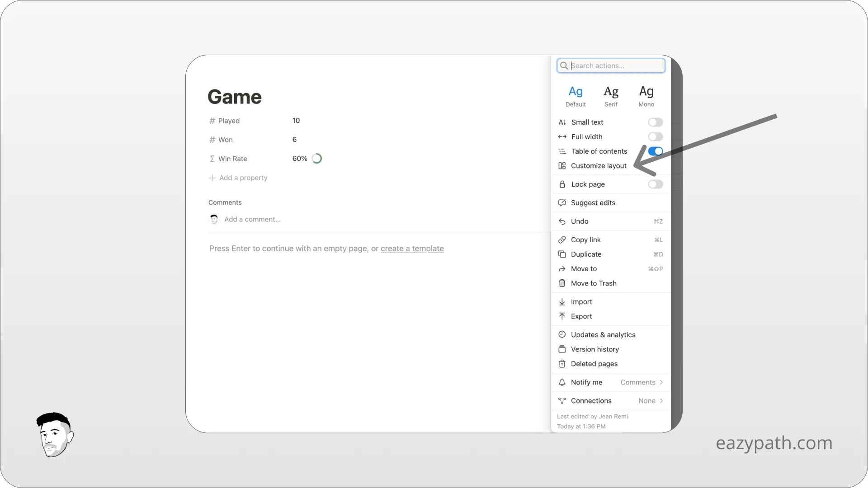Click Add a comment field
Viewport: 868px width, 488px height.
pyautogui.click(x=252, y=219)
